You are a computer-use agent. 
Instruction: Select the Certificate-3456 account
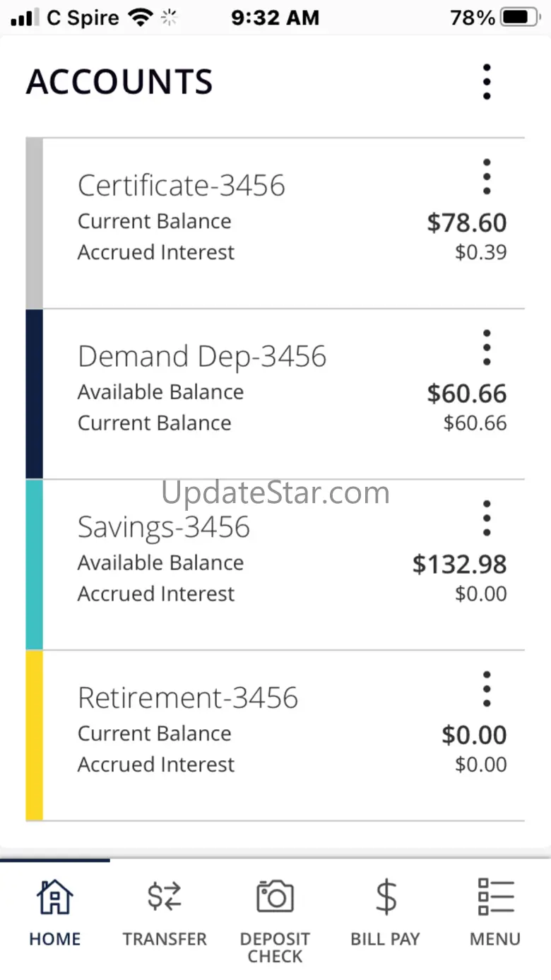click(x=275, y=223)
